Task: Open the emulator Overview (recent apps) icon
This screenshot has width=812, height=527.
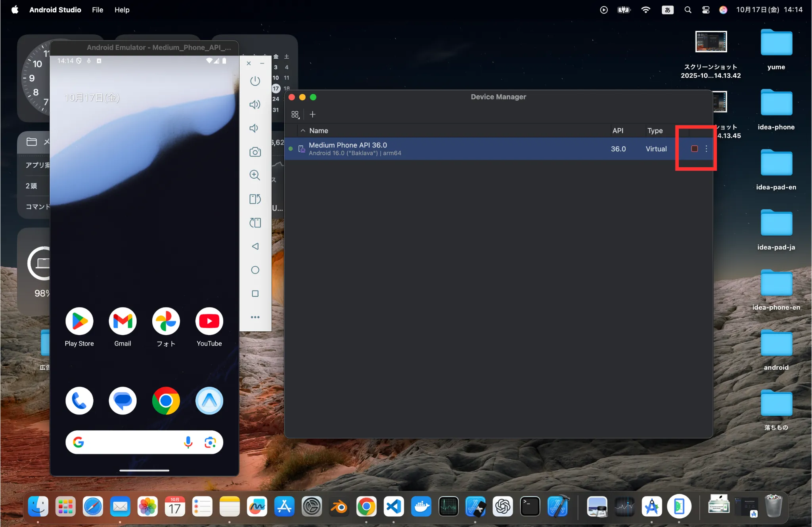Action: (x=255, y=293)
